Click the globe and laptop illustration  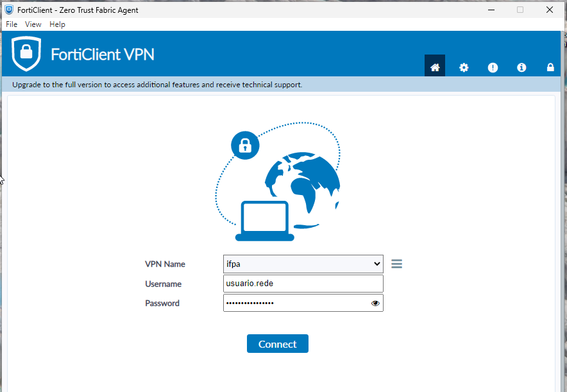[x=278, y=182]
